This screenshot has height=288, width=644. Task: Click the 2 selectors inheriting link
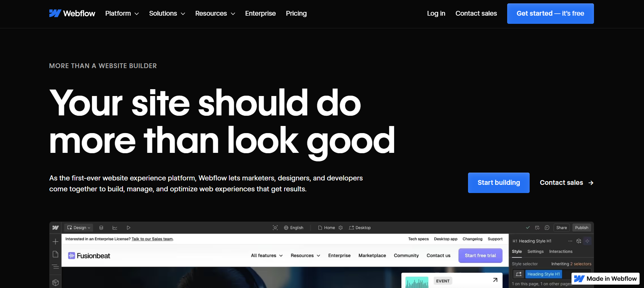pos(581,264)
